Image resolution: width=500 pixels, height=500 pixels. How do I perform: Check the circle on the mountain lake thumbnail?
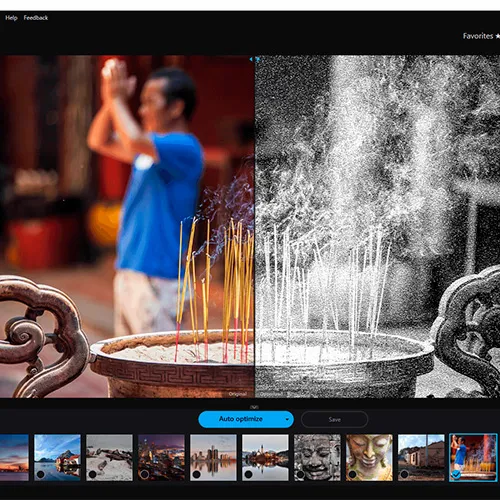point(41,474)
